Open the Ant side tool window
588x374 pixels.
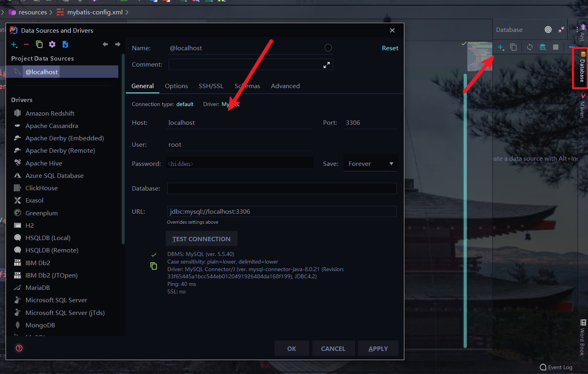(x=583, y=33)
